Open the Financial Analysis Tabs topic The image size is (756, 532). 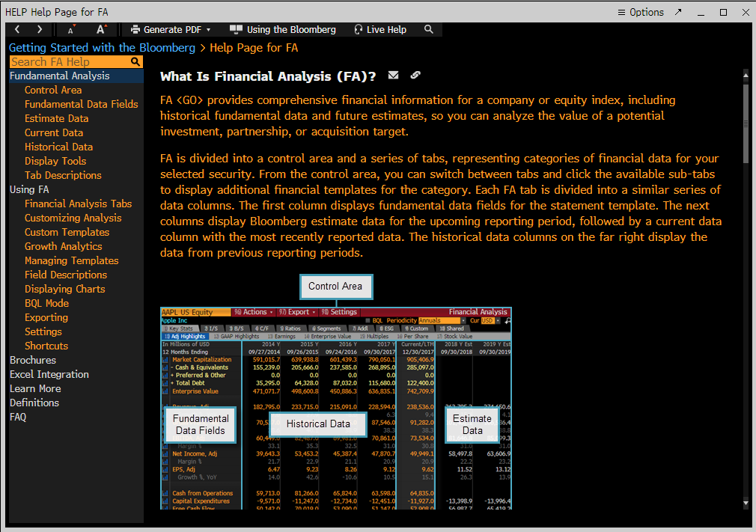point(78,204)
